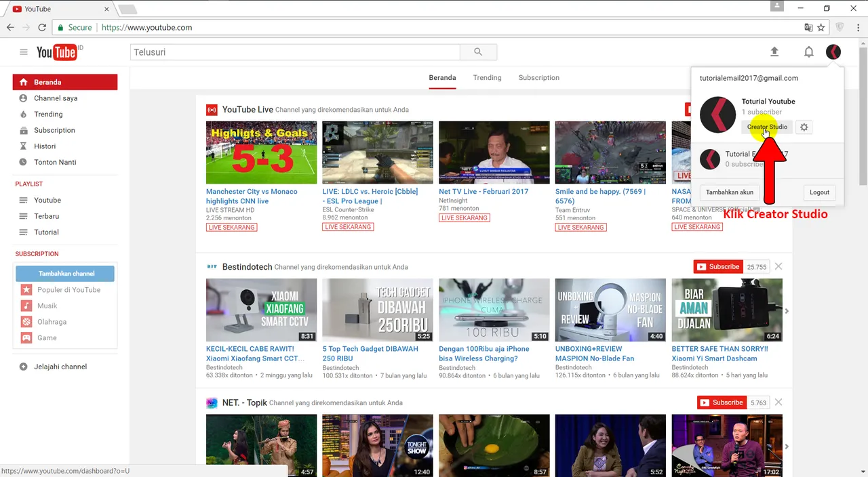Click the translate page icon
Image resolution: width=868 pixels, height=477 pixels.
(x=808, y=28)
